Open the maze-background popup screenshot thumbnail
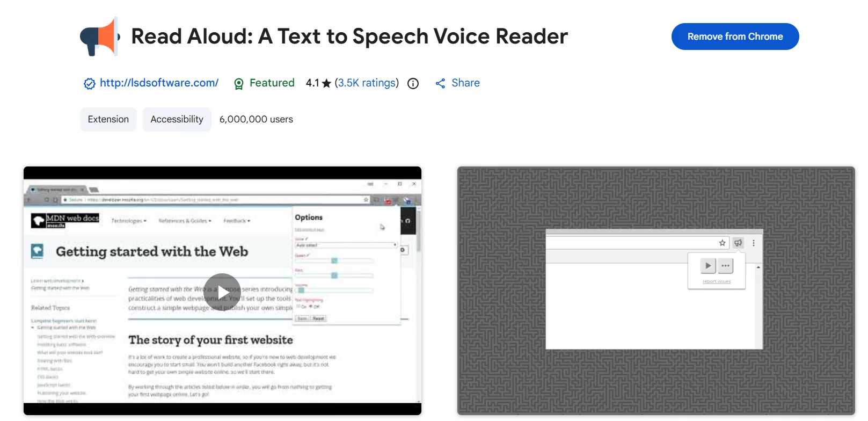The height and width of the screenshot is (421, 868). point(656,291)
